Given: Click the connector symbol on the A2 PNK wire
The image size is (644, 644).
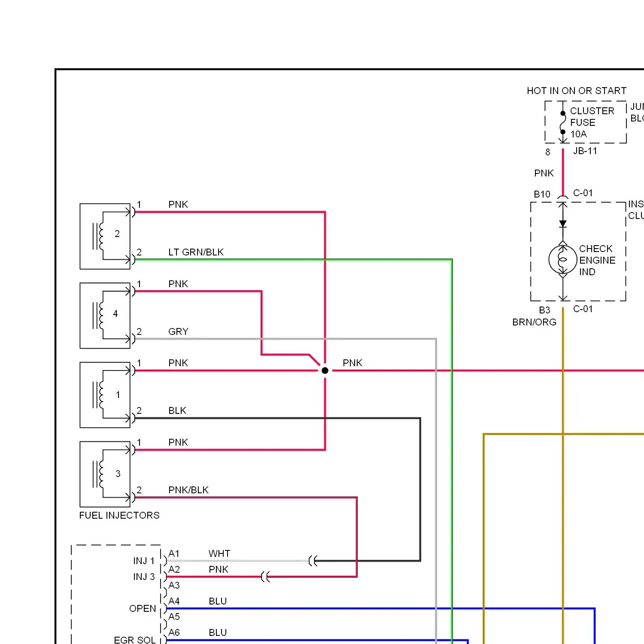Looking at the screenshot, I should [x=266, y=577].
